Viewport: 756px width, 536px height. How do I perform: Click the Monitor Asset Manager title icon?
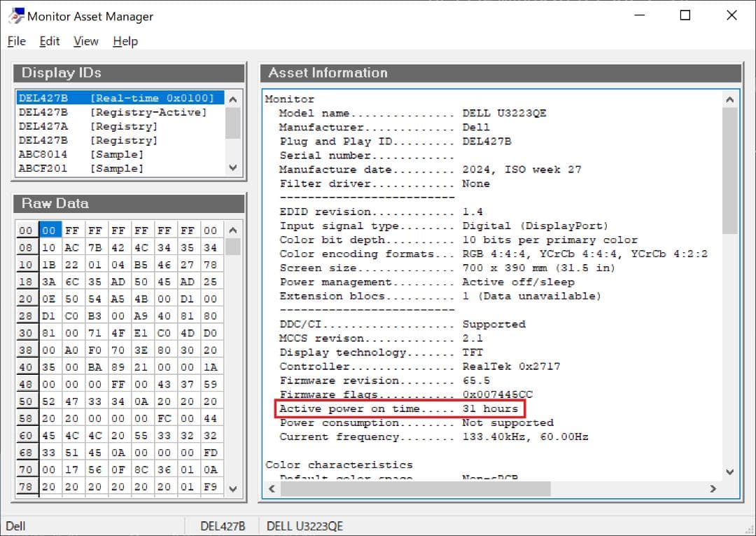(16, 16)
